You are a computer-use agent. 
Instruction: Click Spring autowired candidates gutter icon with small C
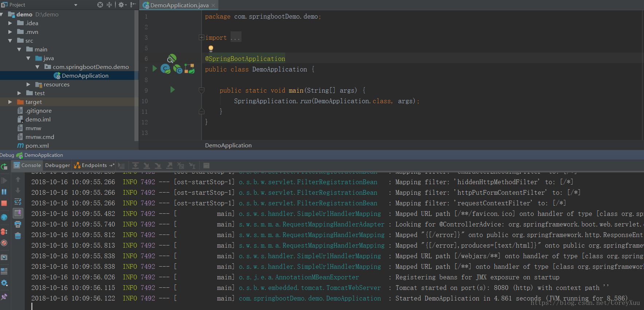(178, 69)
